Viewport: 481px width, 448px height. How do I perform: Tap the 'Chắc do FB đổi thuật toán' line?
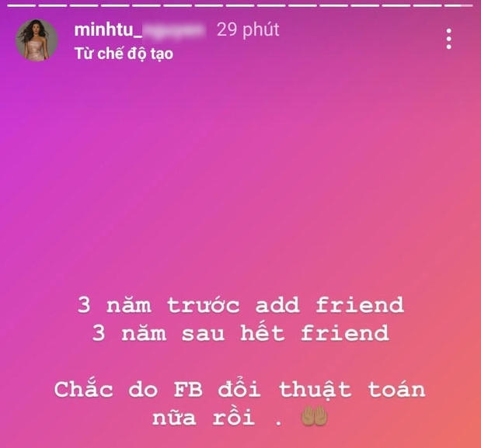pos(239,390)
